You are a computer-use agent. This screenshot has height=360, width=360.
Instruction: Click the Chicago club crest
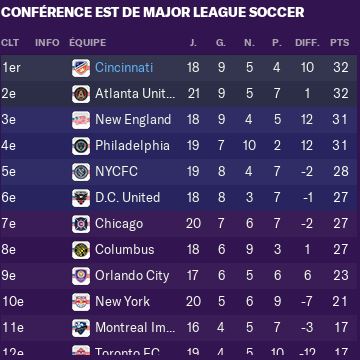(81, 224)
